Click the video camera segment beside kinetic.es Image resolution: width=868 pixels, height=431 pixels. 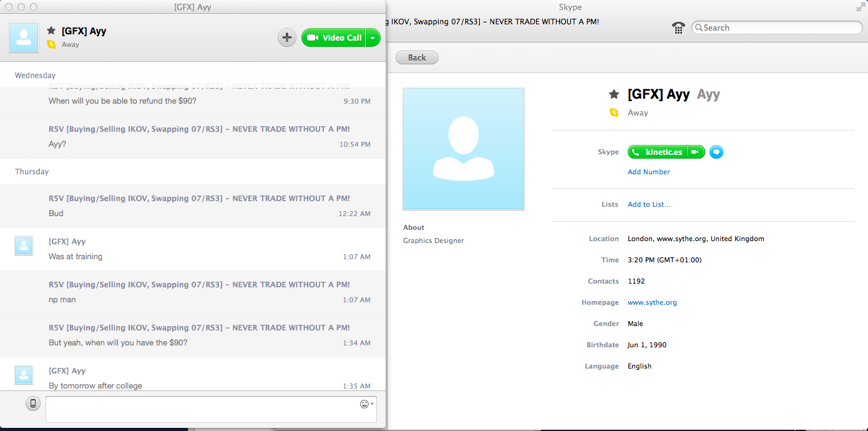pos(696,152)
